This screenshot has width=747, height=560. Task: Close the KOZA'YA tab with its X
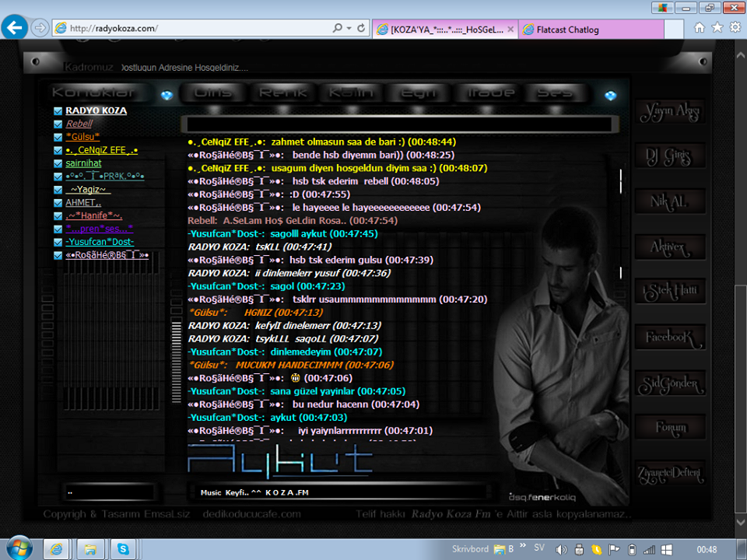[510, 29]
